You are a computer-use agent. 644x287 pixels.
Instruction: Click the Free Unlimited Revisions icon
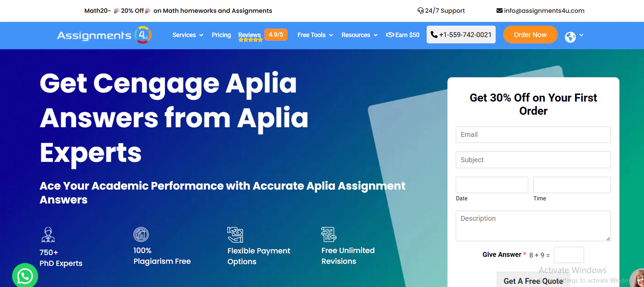coord(329,235)
